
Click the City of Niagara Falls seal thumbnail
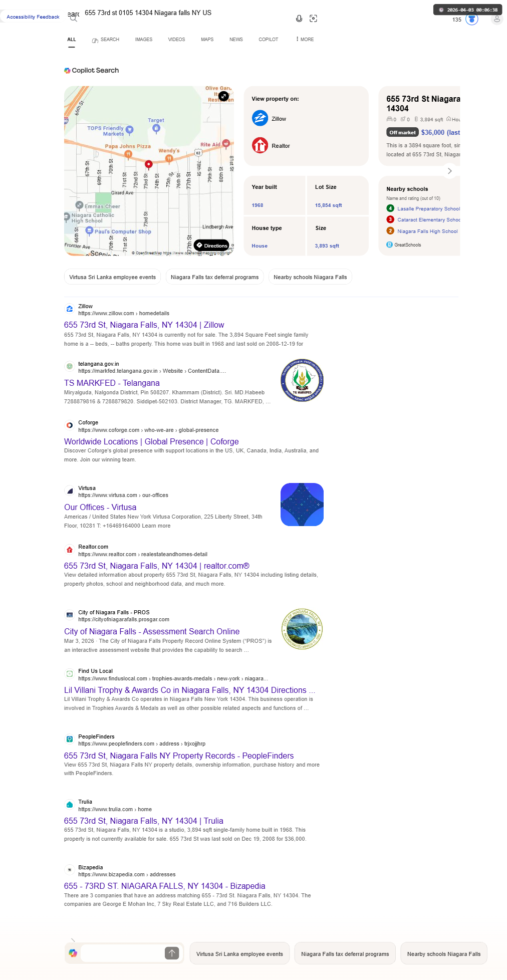pyautogui.click(x=302, y=629)
